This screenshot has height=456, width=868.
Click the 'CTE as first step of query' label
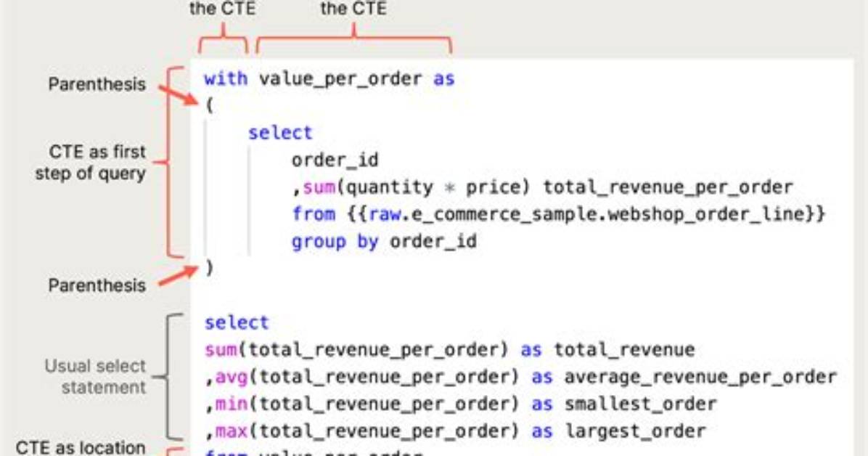click(91, 162)
